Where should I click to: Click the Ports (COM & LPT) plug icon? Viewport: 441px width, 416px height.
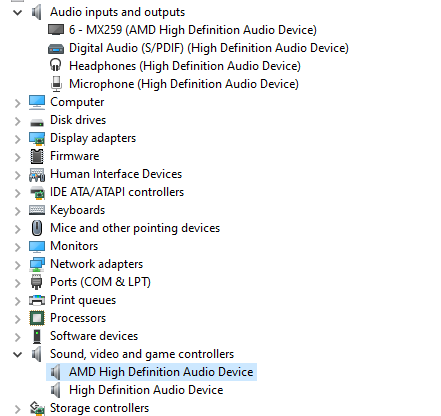[36, 282]
